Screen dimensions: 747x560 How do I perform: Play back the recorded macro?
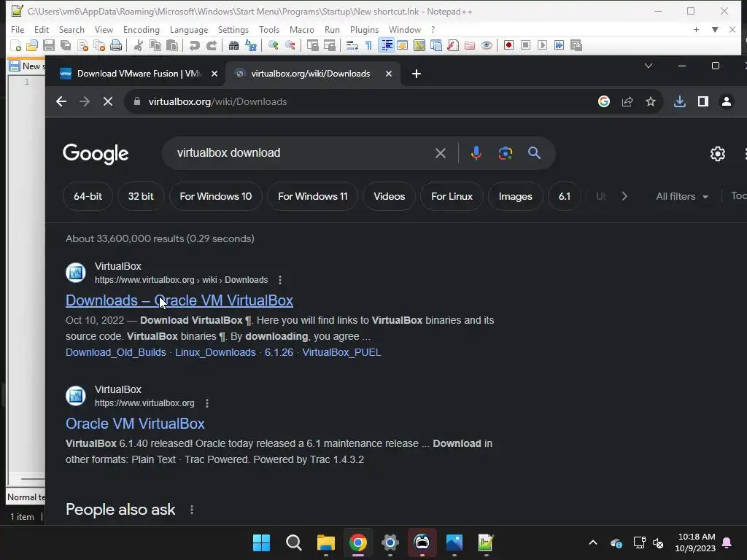click(542, 45)
